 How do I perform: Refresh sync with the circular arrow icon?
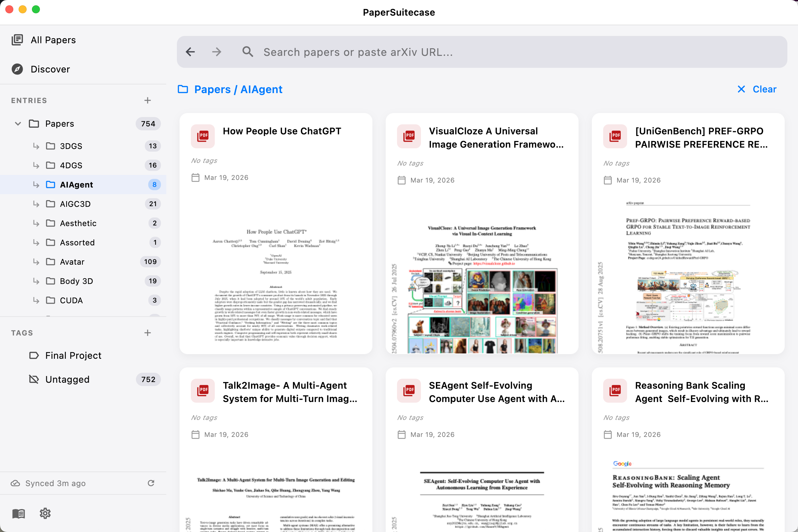click(151, 483)
